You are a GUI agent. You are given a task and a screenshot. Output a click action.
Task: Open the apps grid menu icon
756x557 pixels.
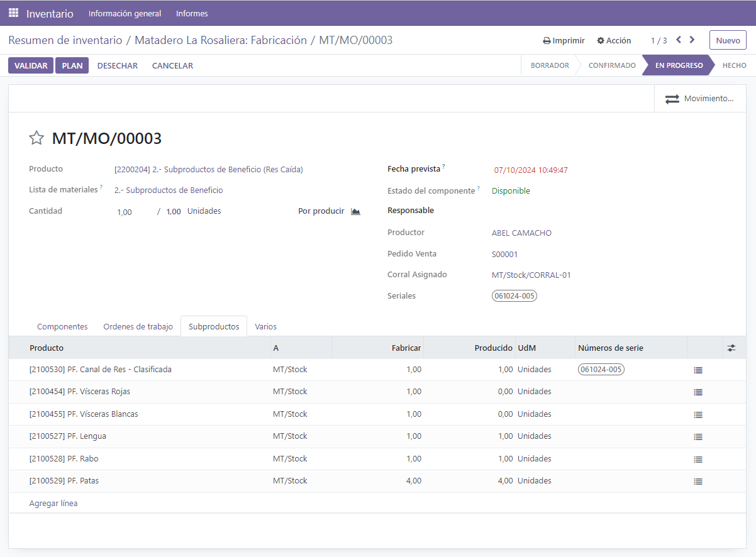tap(13, 13)
